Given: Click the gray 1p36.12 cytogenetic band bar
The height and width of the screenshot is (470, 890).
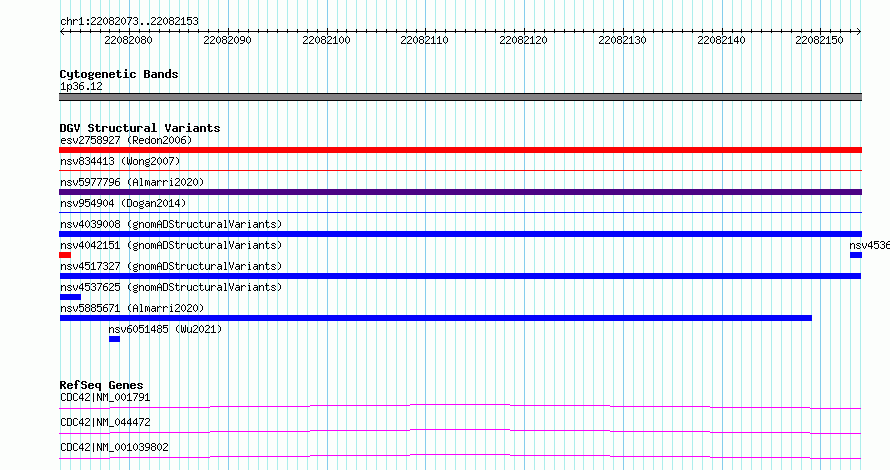Looking at the screenshot, I should point(460,97).
